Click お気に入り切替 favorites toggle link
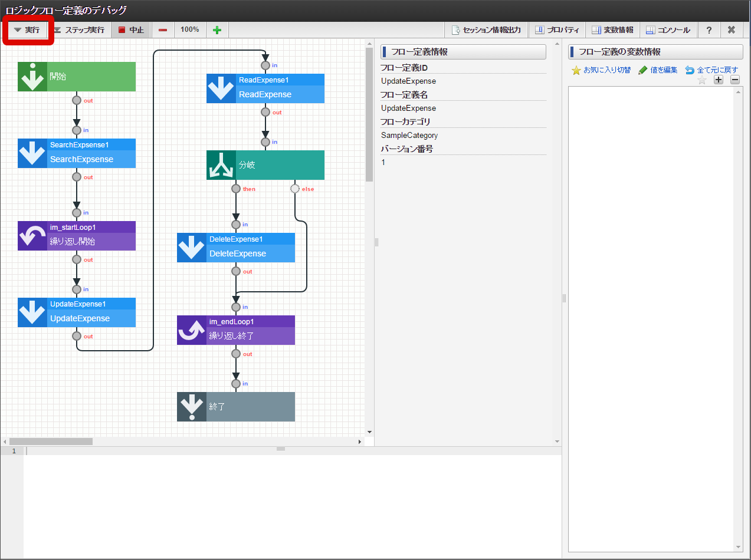This screenshot has width=751, height=560. click(601, 70)
